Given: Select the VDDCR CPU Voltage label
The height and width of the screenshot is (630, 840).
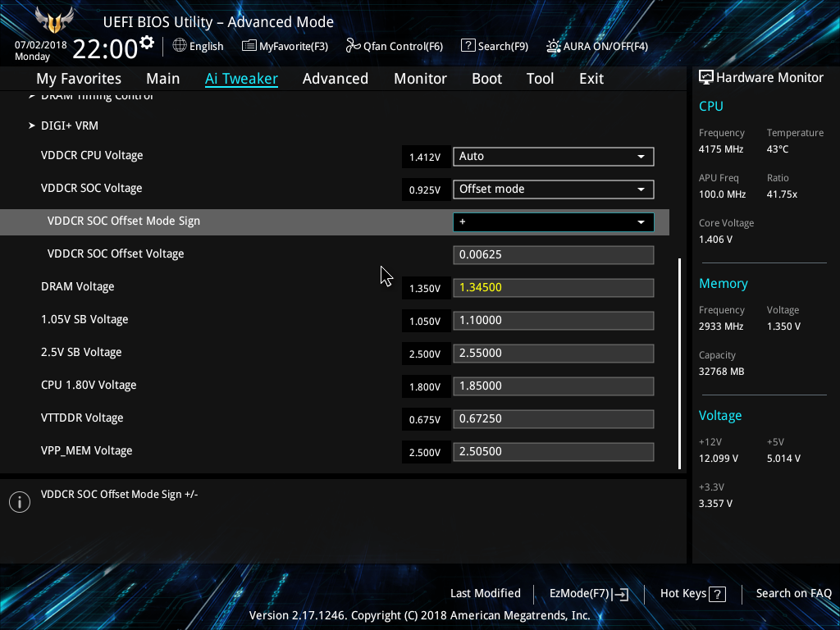Looking at the screenshot, I should (x=92, y=155).
